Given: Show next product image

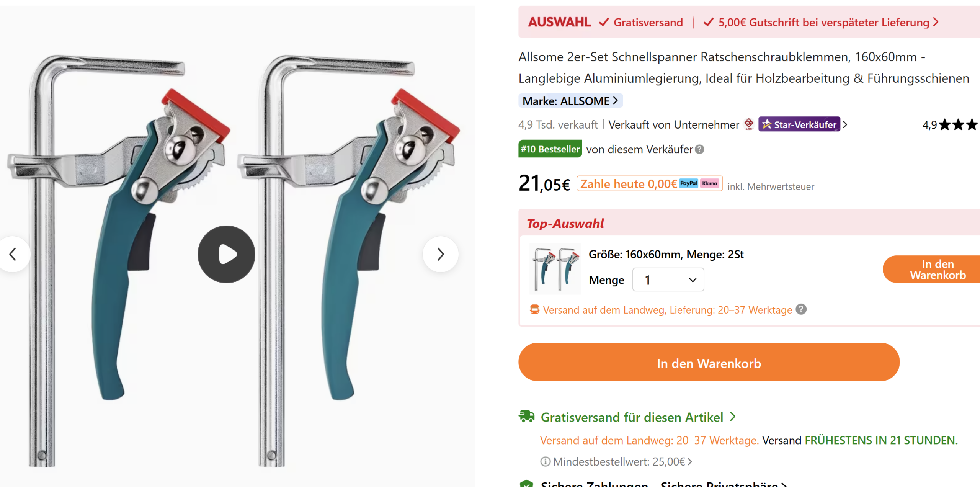Looking at the screenshot, I should click(441, 254).
